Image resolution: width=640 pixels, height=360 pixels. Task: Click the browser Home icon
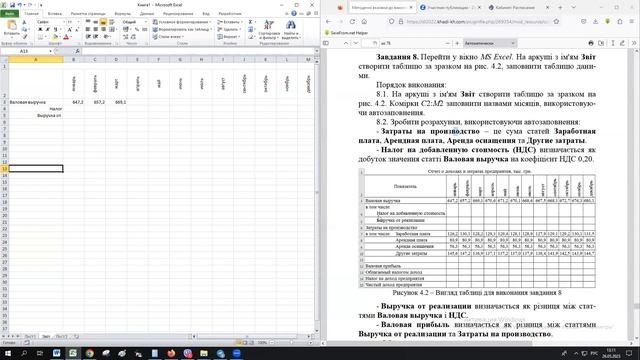(364, 22)
